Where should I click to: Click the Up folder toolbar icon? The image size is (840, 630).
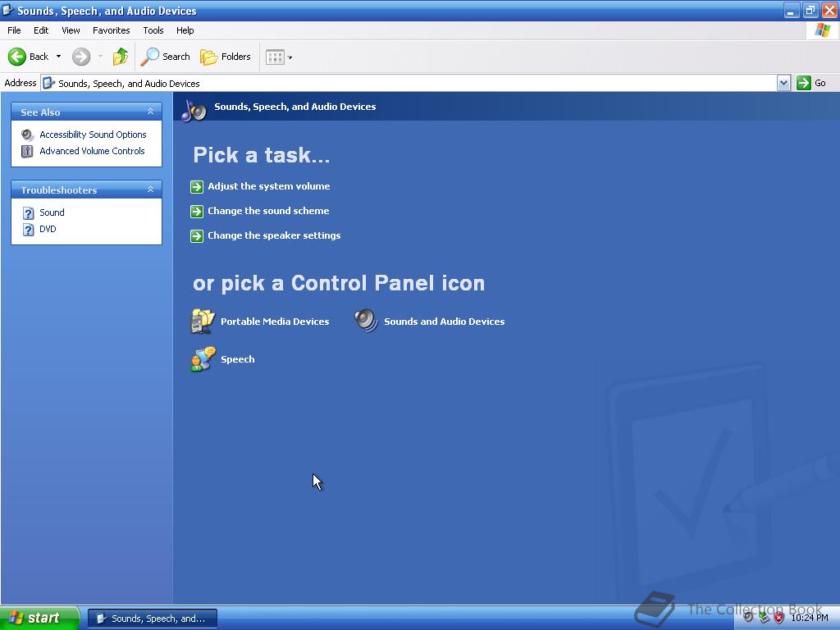coord(120,57)
